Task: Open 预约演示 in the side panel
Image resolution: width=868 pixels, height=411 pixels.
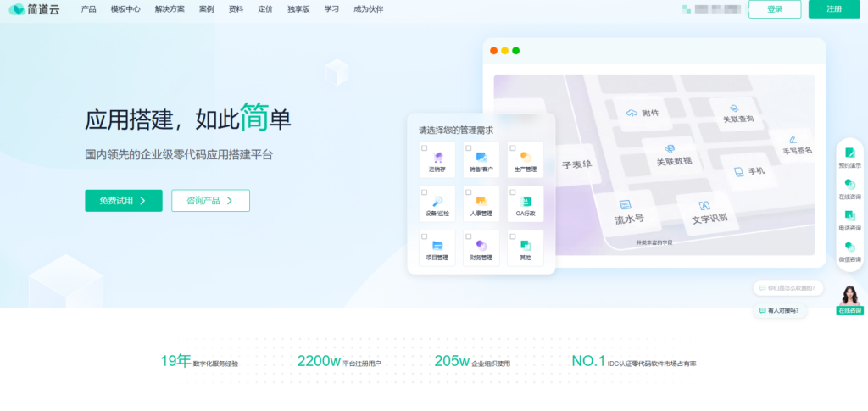Action: point(849,158)
